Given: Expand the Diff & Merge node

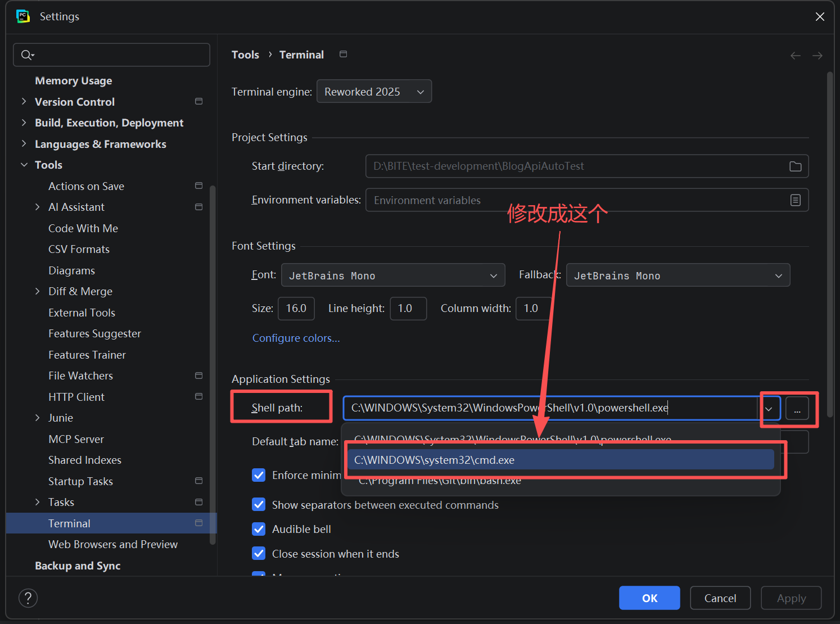Looking at the screenshot, I should click(37, 291).
